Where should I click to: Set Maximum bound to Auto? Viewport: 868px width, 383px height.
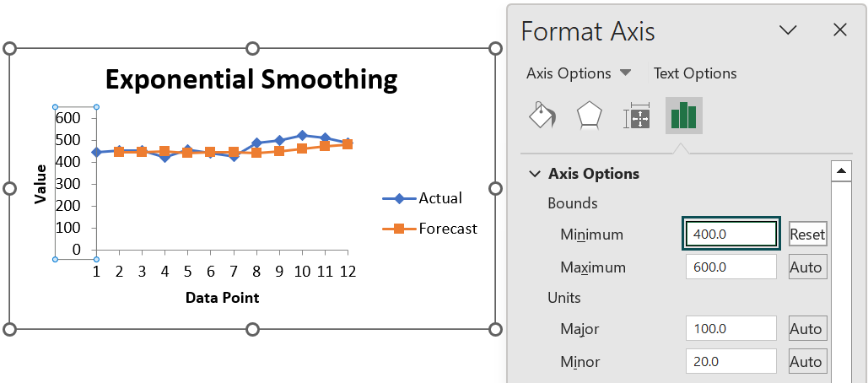point(807,267)
